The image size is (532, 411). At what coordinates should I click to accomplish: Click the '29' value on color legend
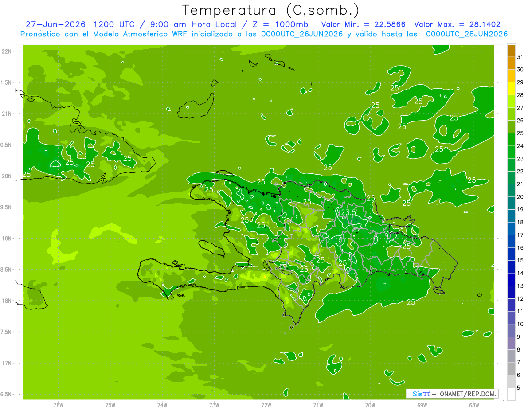pos(520,82)
